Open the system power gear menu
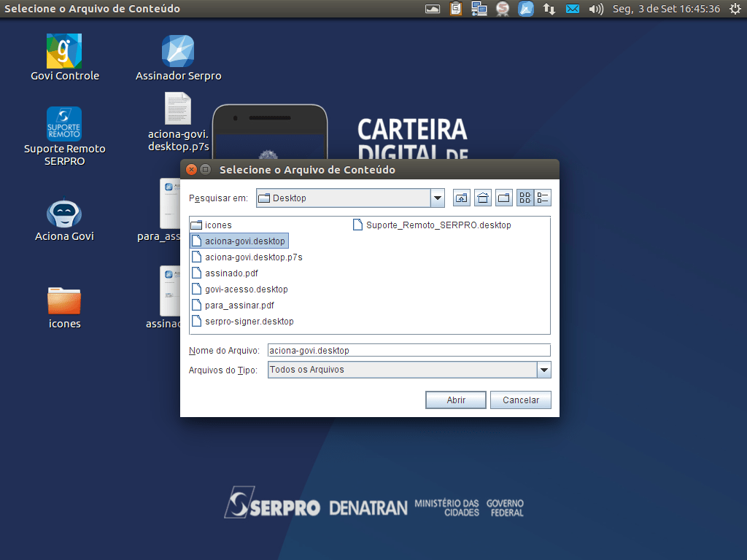This screenshot has height=560, width=747. pyautogui.click(x=735, y=9)
